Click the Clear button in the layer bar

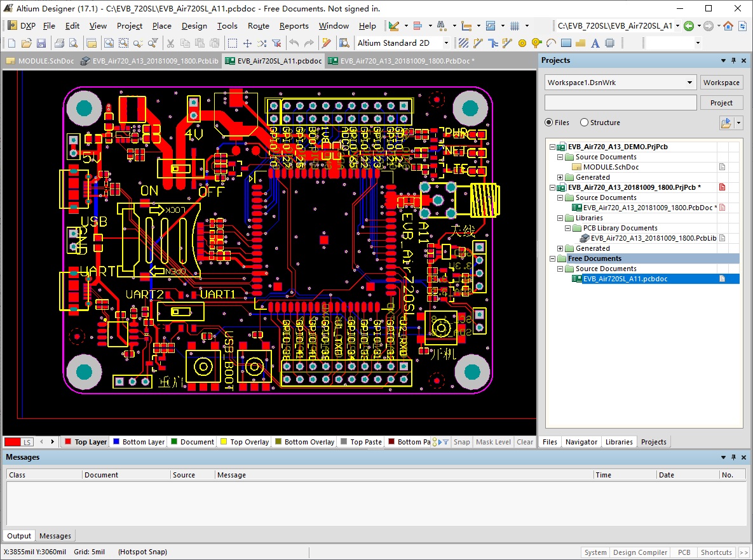pos(525,442)
